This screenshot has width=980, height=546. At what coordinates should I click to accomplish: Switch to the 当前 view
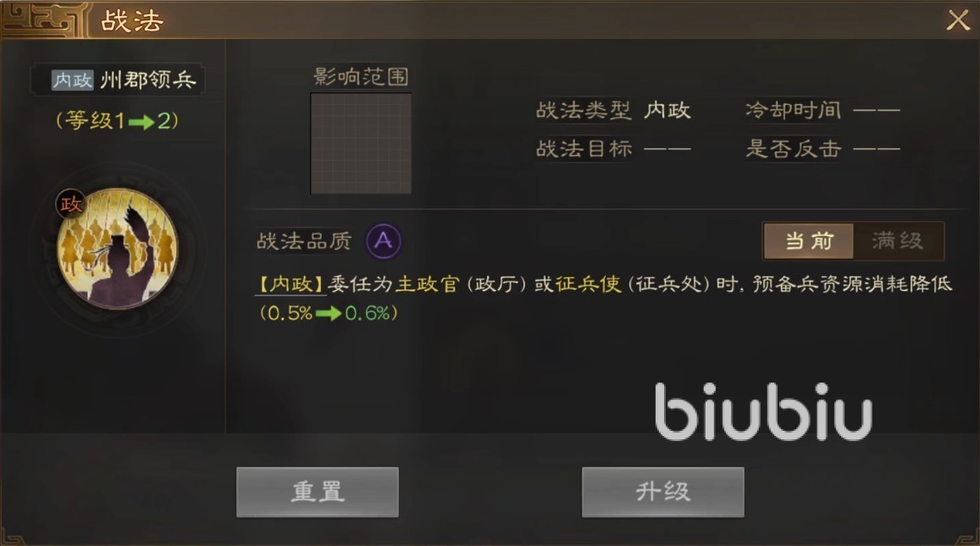(809, 240)
